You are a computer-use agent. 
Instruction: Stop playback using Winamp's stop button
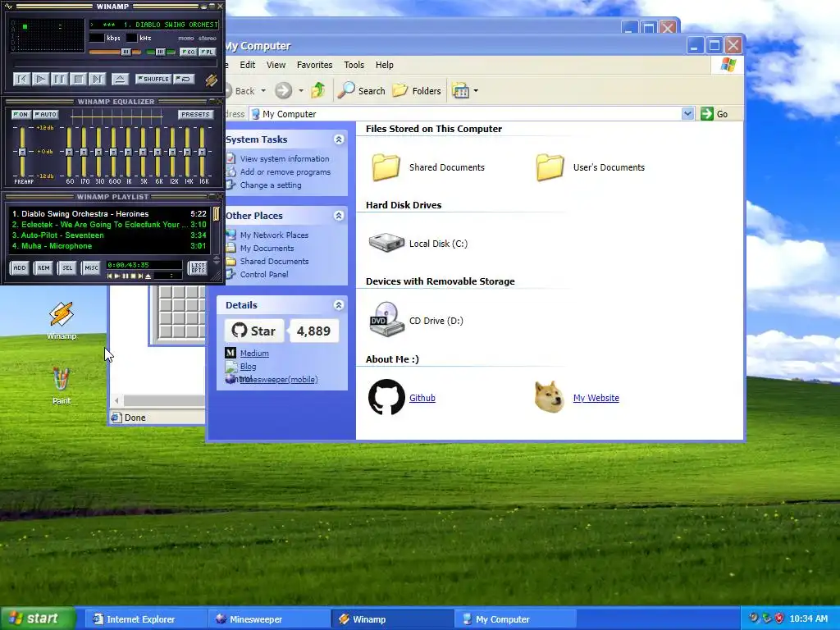pos(78,80)
